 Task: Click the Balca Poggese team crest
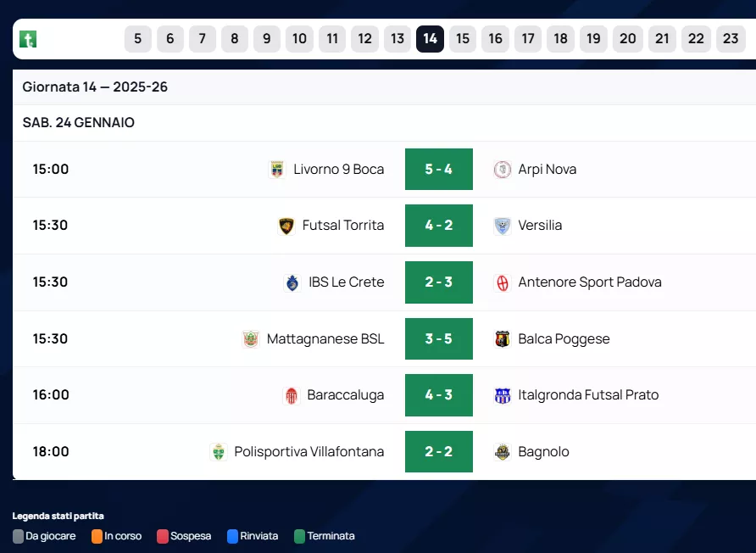(x=503, y=339)
